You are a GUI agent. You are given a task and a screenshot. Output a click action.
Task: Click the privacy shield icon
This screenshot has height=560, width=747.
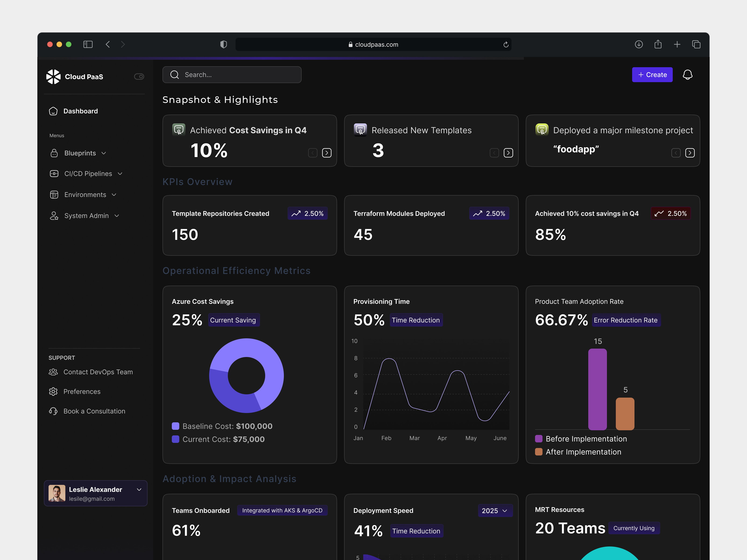click(223, 44)
